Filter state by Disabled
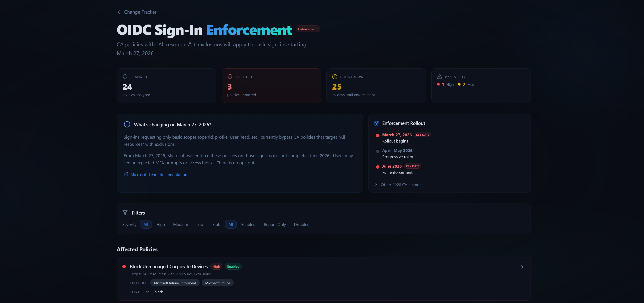644x303 pixels. click(302, 224)
